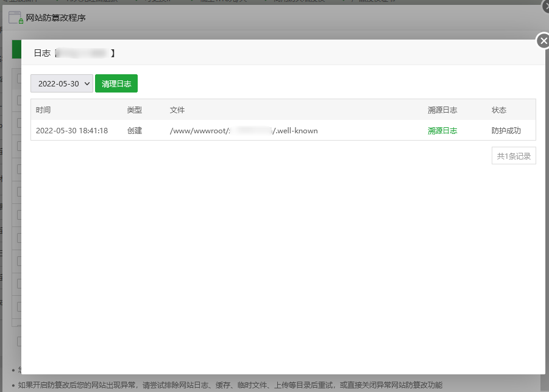Check the topmost checkbox in left sidebar
This screenshot has height=392, width=549.
click(19, 78)
